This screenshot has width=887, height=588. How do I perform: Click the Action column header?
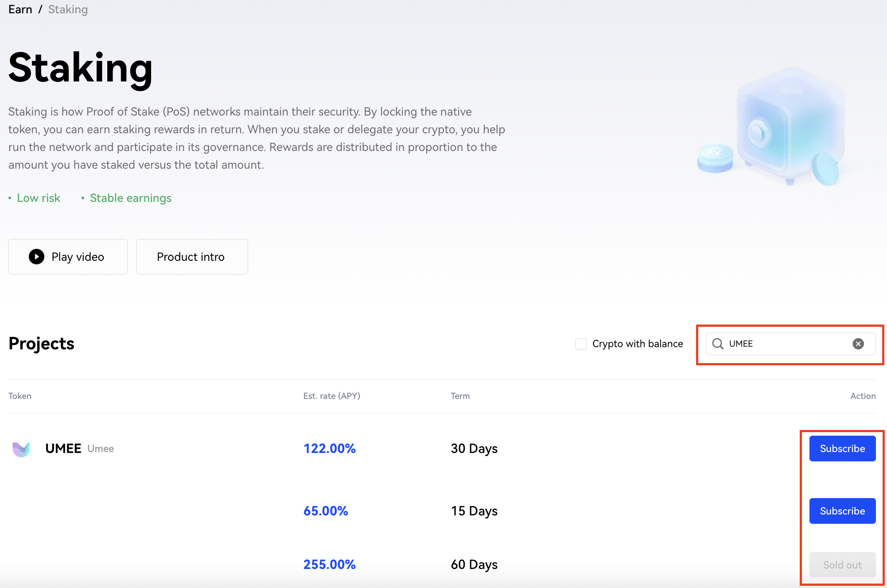click(x=863, y=396)
